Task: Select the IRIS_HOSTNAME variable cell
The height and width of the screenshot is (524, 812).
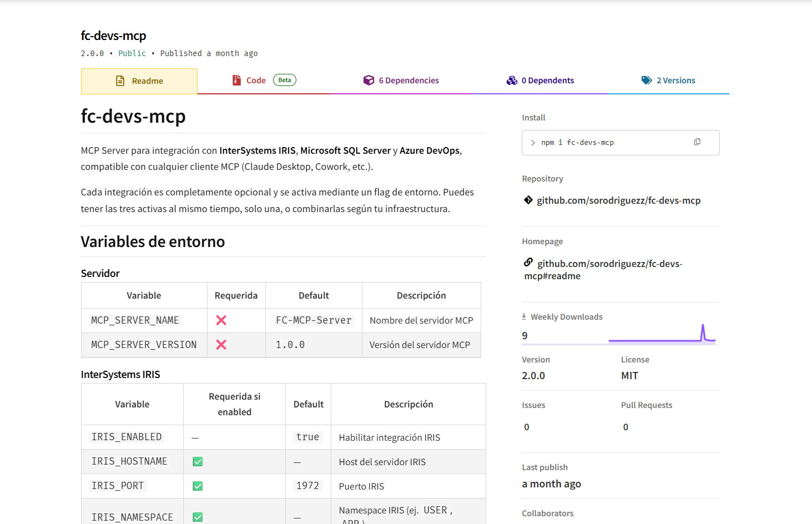Action: point(132,461)
